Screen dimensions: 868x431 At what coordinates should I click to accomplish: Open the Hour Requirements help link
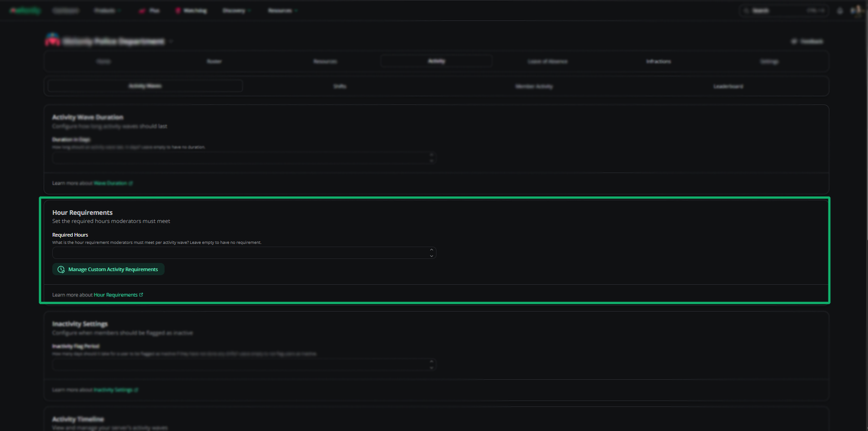tap(118, 295)
